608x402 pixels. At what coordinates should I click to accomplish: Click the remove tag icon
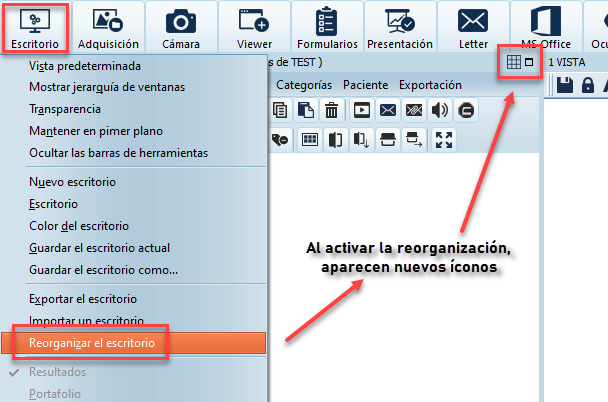[280, 140]
